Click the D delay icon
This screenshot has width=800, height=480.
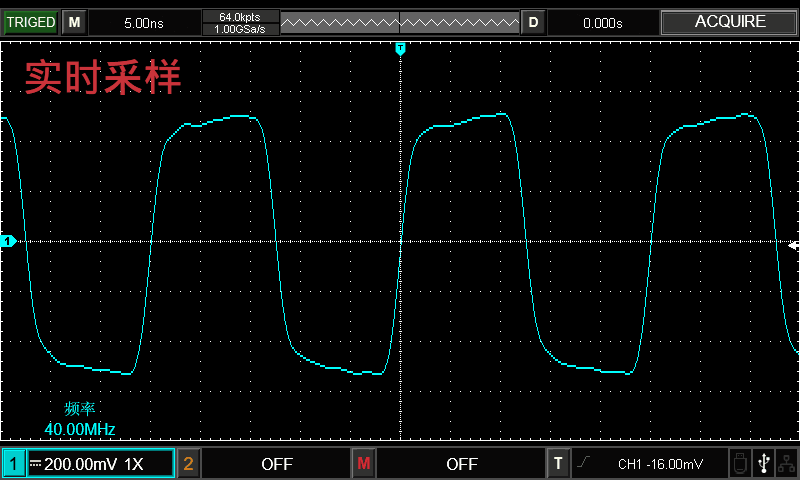click(533, 22)
